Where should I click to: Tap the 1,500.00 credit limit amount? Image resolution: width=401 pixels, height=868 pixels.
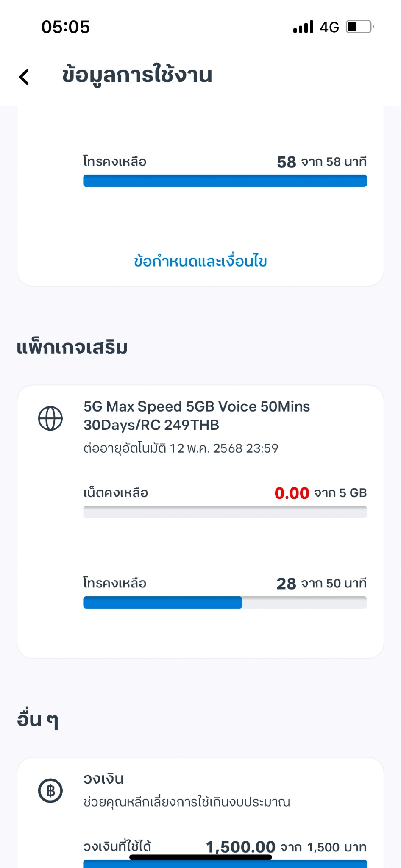pos(240,847)
